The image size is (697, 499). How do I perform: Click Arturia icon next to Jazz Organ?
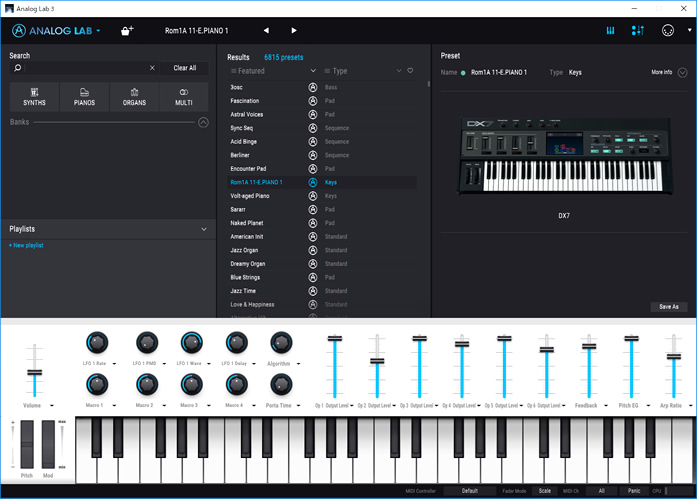313,250
